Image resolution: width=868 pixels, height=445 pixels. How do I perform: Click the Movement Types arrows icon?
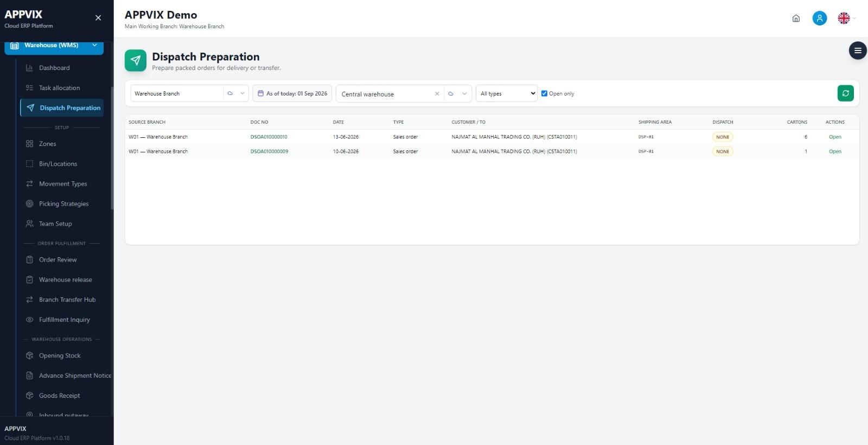point(29,184)
